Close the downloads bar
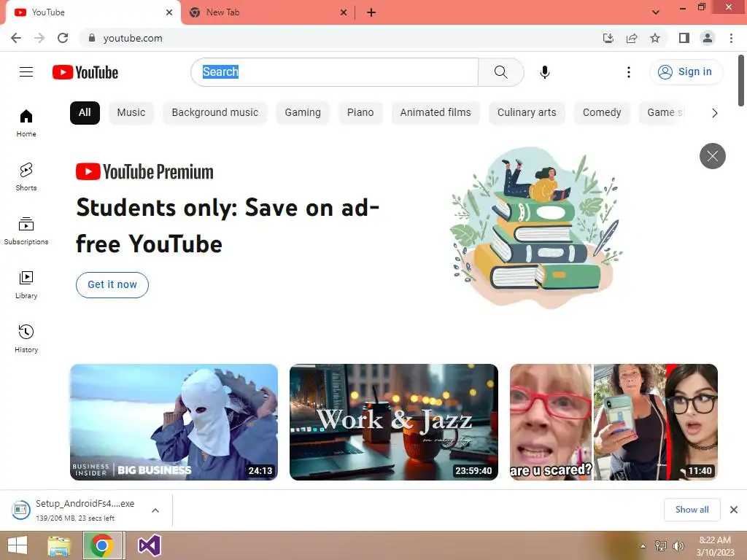747x560 pixels. point(734,510)
